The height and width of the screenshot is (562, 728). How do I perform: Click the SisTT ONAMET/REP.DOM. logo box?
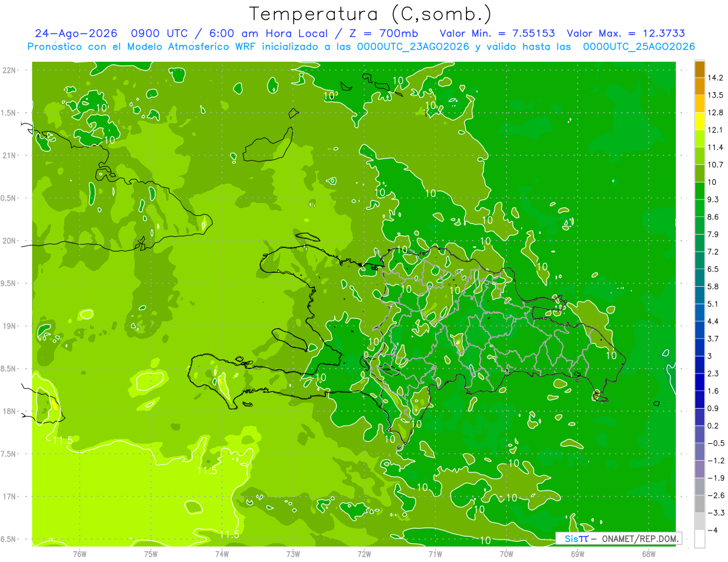(x=618, y=538)
